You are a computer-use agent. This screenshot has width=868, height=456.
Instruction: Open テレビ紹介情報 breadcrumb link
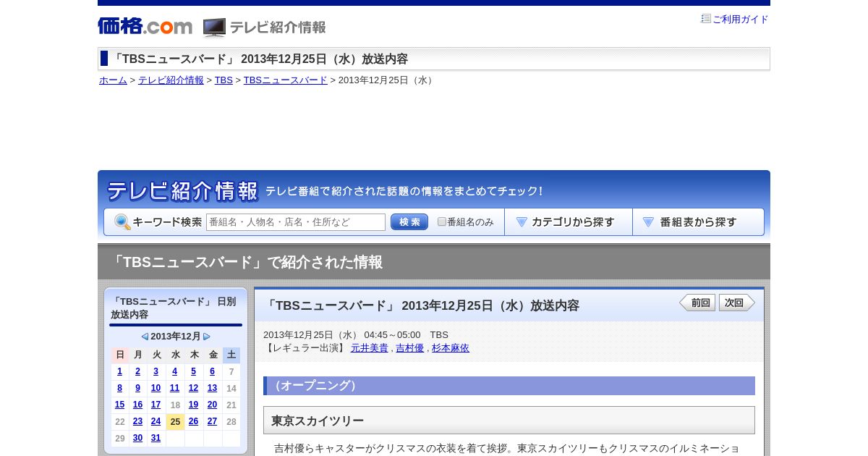click(171, 80)
